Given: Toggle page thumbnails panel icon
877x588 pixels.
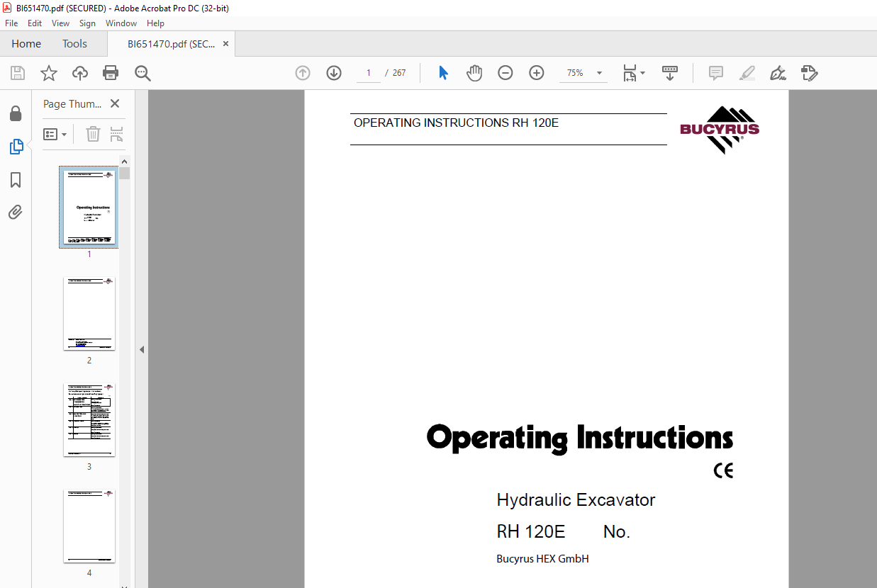Looking at the screenshot, I should [16, 147].
